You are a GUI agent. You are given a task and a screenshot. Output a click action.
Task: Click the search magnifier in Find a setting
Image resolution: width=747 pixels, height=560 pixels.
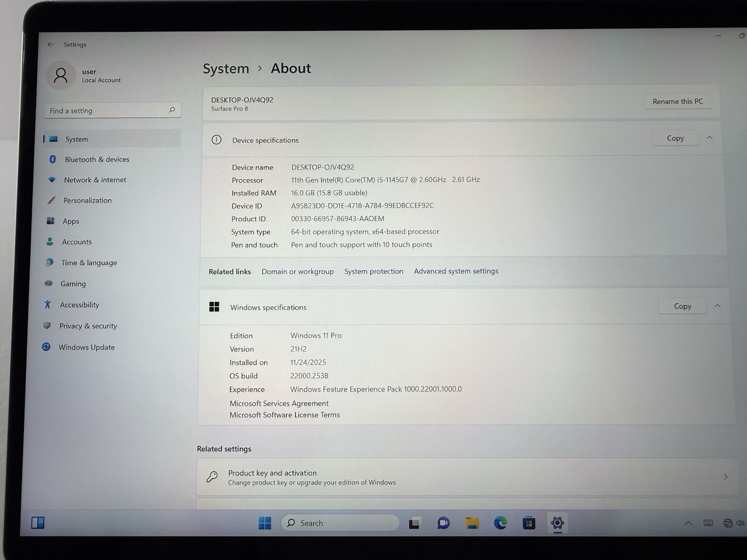tap(172, 110)
